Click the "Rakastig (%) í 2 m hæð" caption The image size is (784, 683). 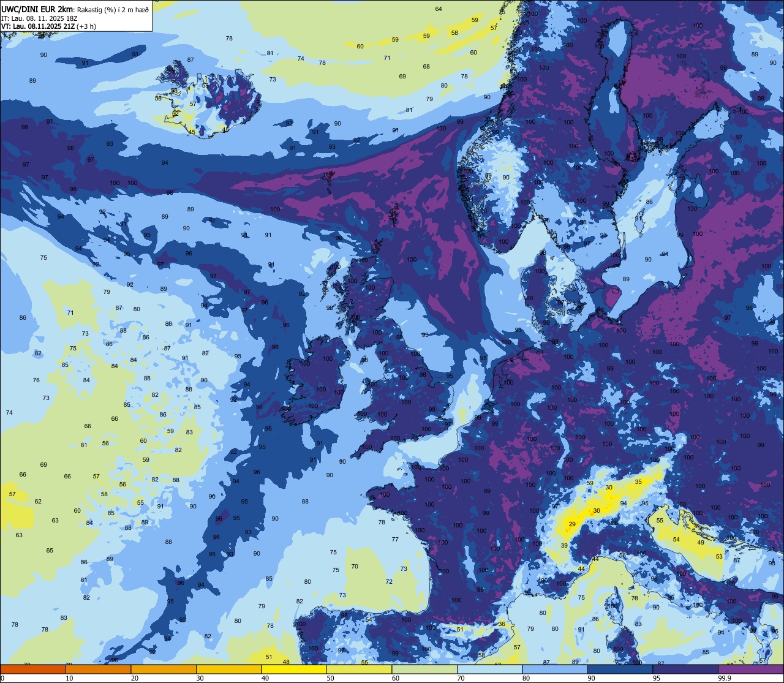tap(113, 9)
